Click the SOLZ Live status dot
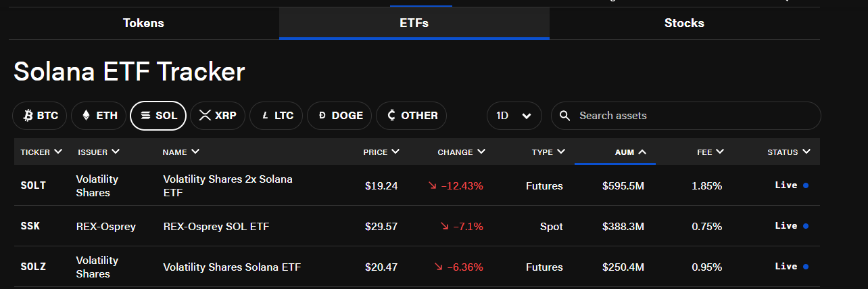868x289 pixels. [806, 267]
